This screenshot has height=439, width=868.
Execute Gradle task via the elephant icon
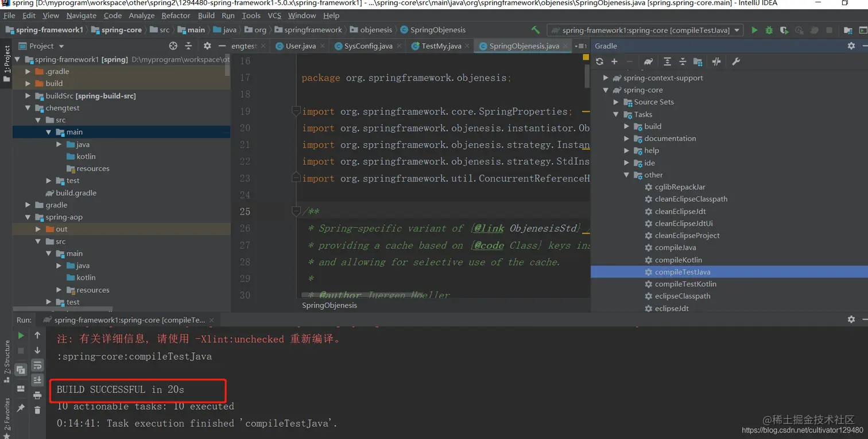(x=648, y=61)
